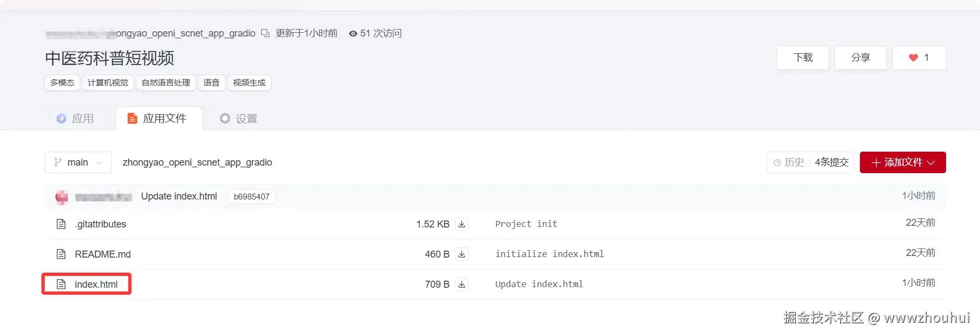The height and width of the screenshot is (335, 980).
Task: Click commit hash b6985407
Action: 251,197
